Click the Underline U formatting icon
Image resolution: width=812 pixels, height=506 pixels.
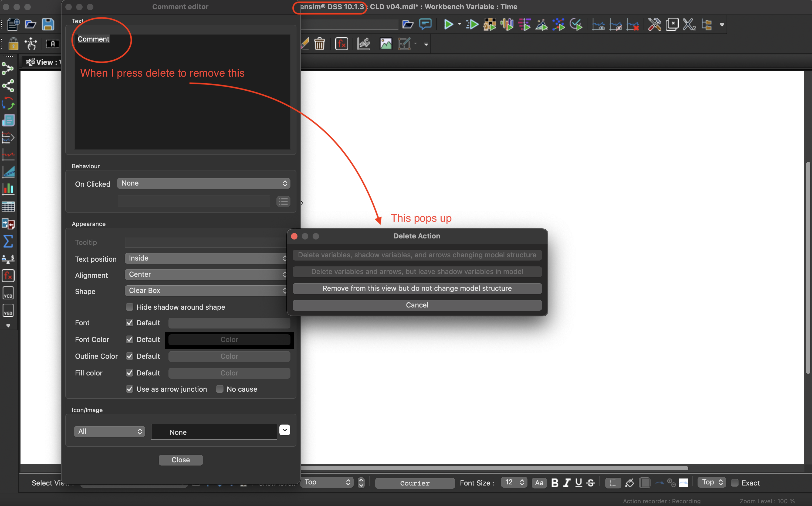tap(578, 483)
